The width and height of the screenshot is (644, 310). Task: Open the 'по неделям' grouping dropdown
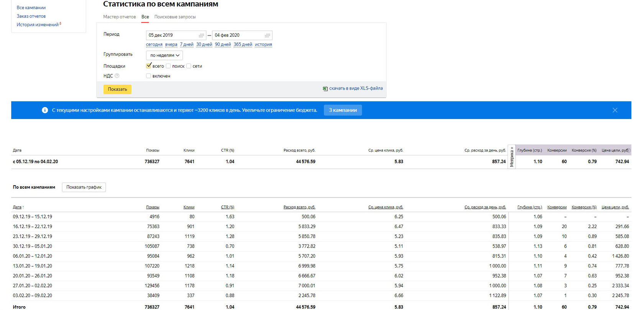pyautogui.click(x=164, y=55)
